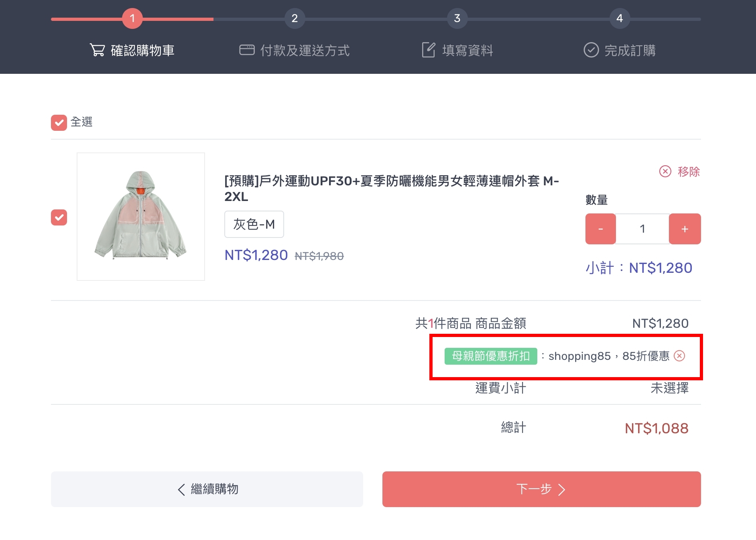The width and height of the screenshot is (756, 540).
Task: Remove the shopping85 coupon with X icon
Action: (x=679, y=356)
